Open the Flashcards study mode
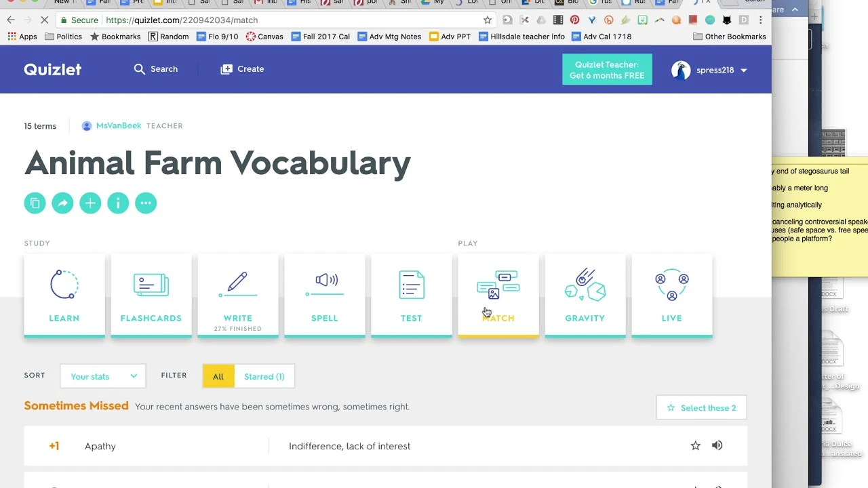 151,295
